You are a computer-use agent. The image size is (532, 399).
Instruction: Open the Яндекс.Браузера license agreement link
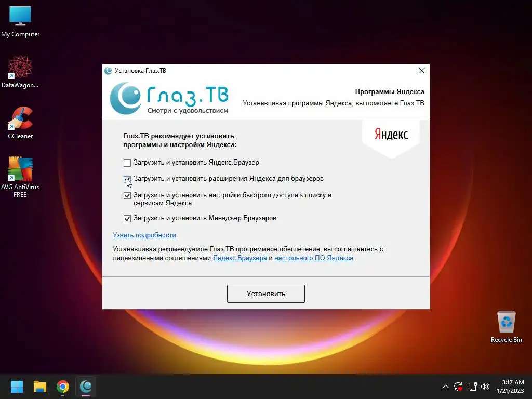click(x=240, y=258)
